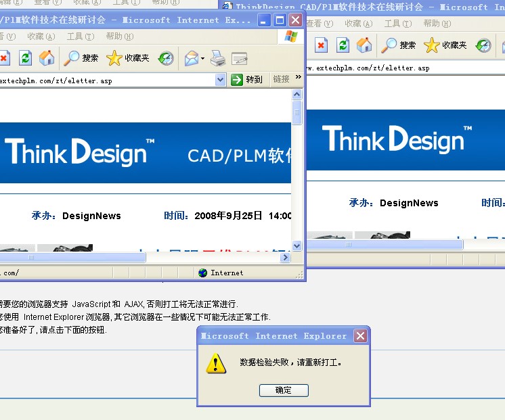Click the address field in right IE window

pyautogui.click(x=405, y=68)
